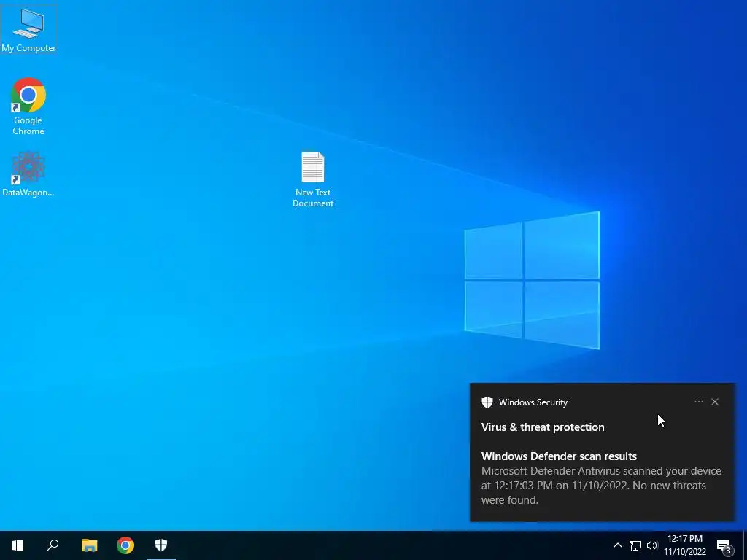Show hidden system tray icons

tap(617, 545)
